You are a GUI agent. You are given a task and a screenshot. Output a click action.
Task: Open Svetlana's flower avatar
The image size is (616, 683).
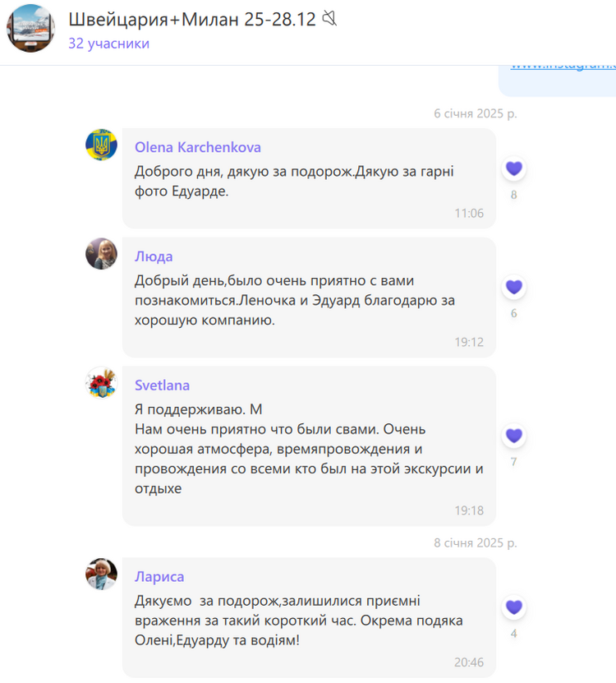click(101, 382)
